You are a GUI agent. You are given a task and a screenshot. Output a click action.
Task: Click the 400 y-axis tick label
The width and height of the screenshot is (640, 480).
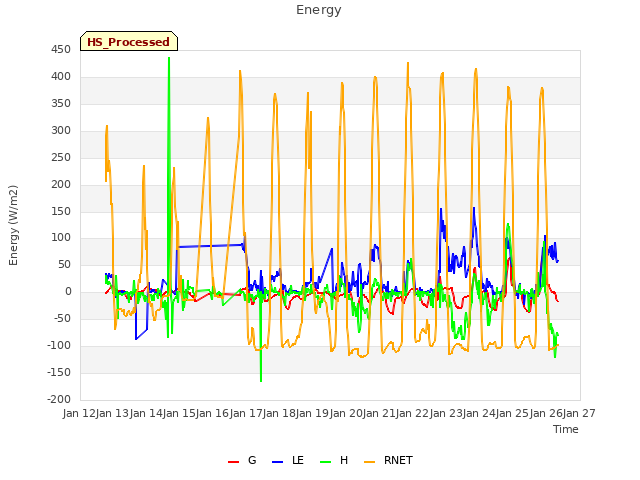(x=61, y=77)
